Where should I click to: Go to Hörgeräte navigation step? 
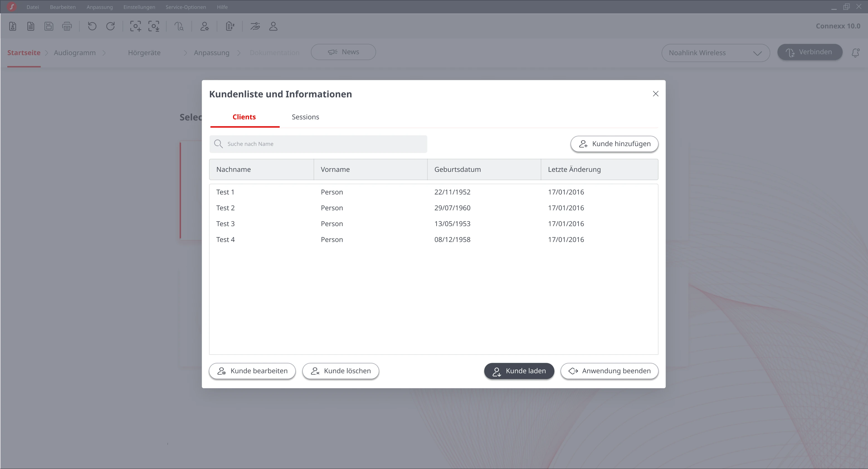click(x=144, y=53)
